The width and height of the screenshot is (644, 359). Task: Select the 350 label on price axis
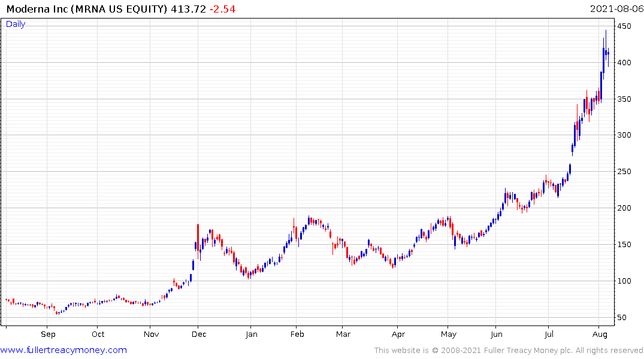624,99
